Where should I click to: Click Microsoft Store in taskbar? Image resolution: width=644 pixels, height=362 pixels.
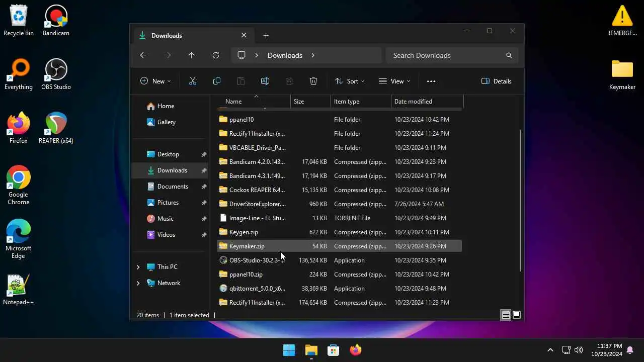click(x=334, y=350)
